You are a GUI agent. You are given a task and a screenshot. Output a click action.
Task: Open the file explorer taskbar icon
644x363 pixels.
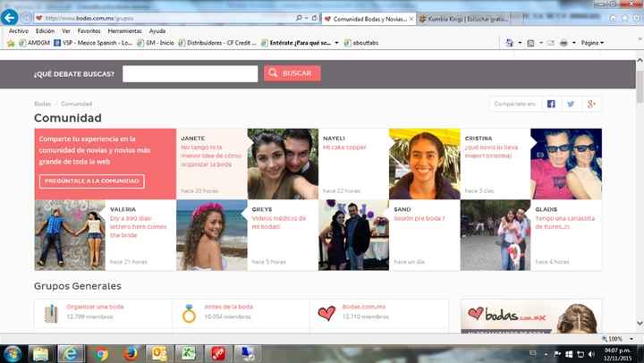point(40,353)
